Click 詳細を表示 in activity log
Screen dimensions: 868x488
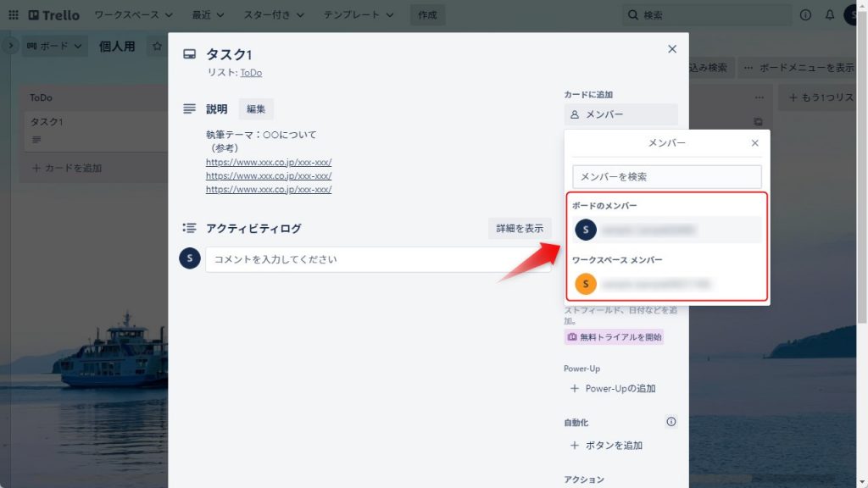(x=520, y=229)
